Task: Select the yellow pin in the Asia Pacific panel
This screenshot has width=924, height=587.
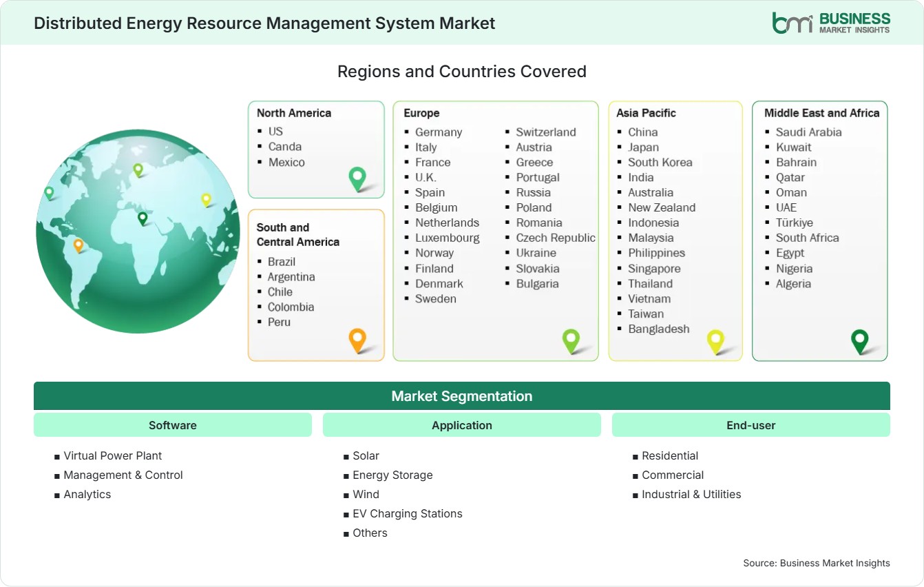Action: pyautogui.click(x=716, y=341)
